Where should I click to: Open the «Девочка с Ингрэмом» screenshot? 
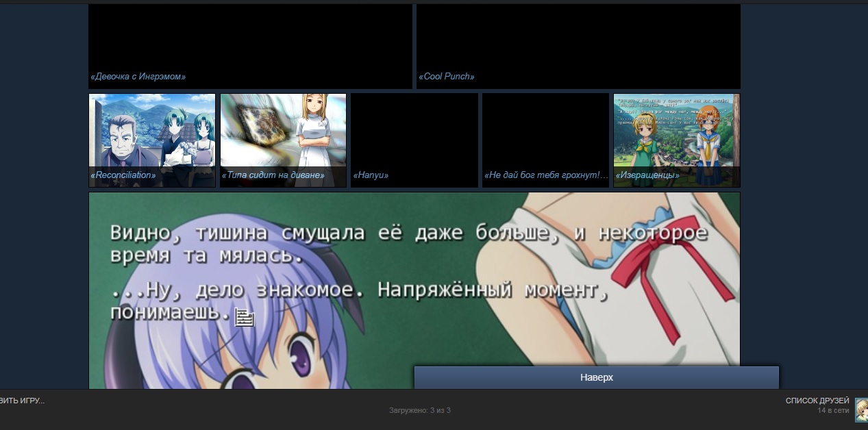coord(251,46)
